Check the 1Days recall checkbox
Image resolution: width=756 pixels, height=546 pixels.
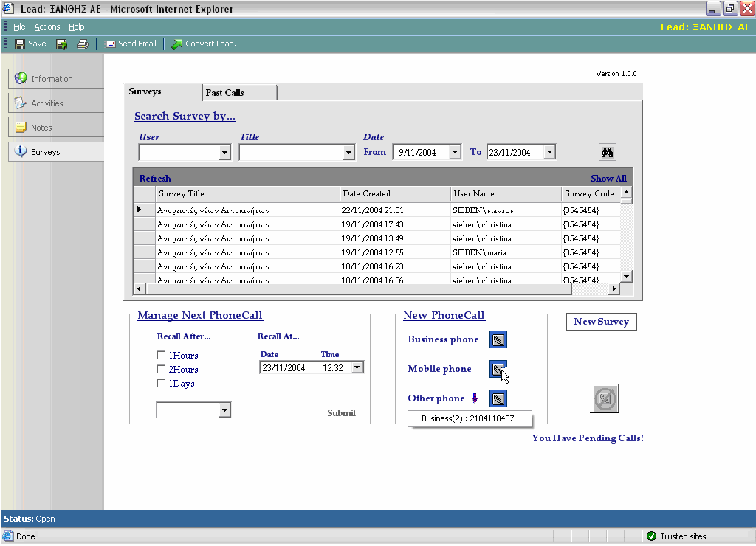161,383
